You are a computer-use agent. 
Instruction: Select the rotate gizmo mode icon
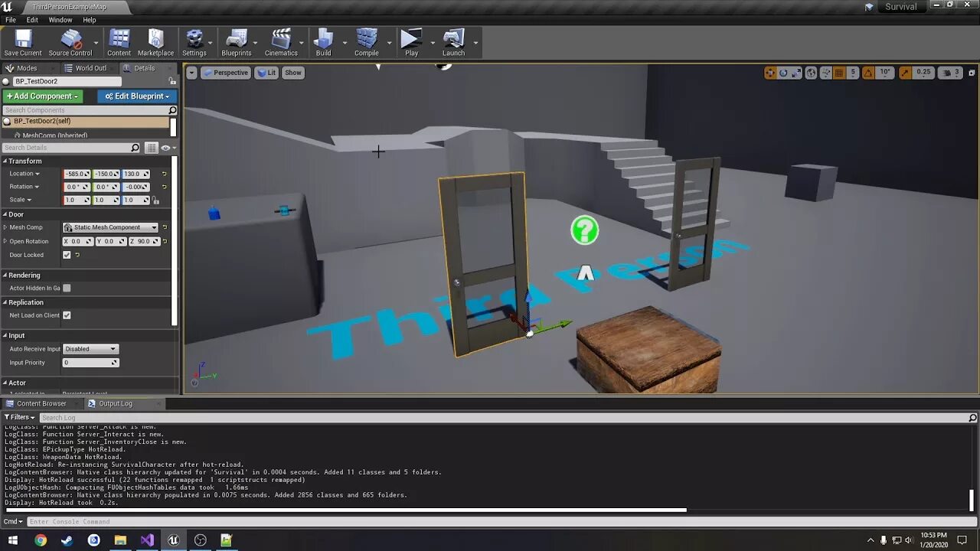click(784, 73)
